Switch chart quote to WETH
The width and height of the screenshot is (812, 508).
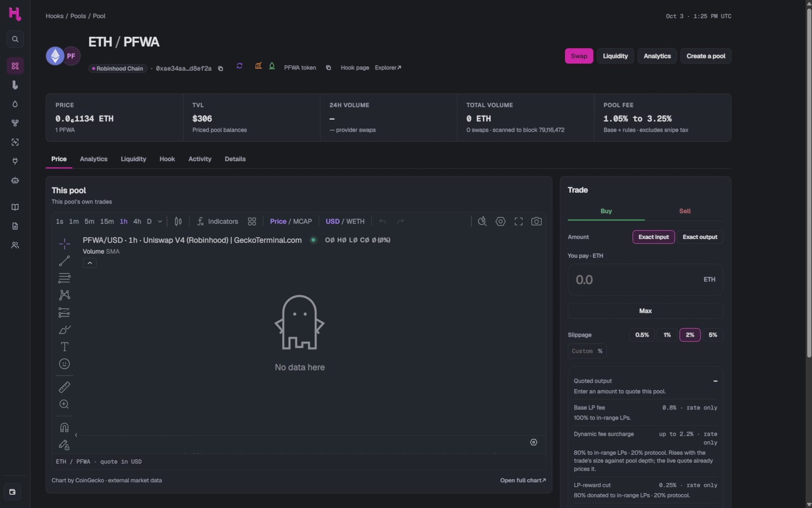(x=355, y=221)
